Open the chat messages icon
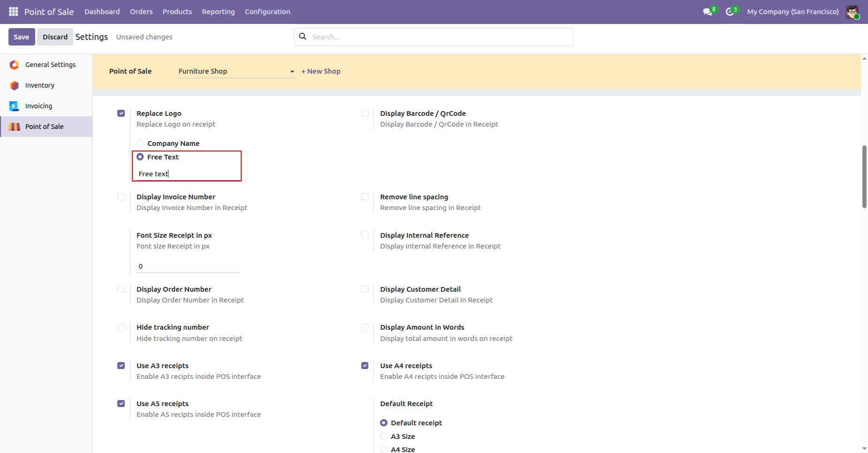The width and height of the screenshot is (868, 453). (x=708, y=12)
